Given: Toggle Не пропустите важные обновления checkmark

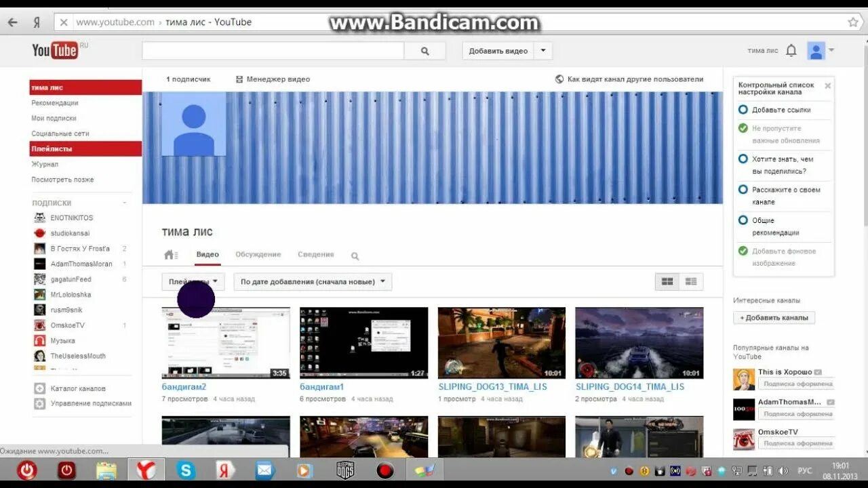Looking at the screenshot, I should point(743,128).
